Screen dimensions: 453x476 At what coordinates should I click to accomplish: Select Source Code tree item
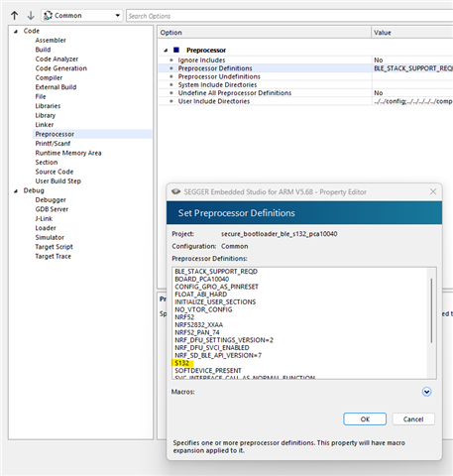coord(55,172)
